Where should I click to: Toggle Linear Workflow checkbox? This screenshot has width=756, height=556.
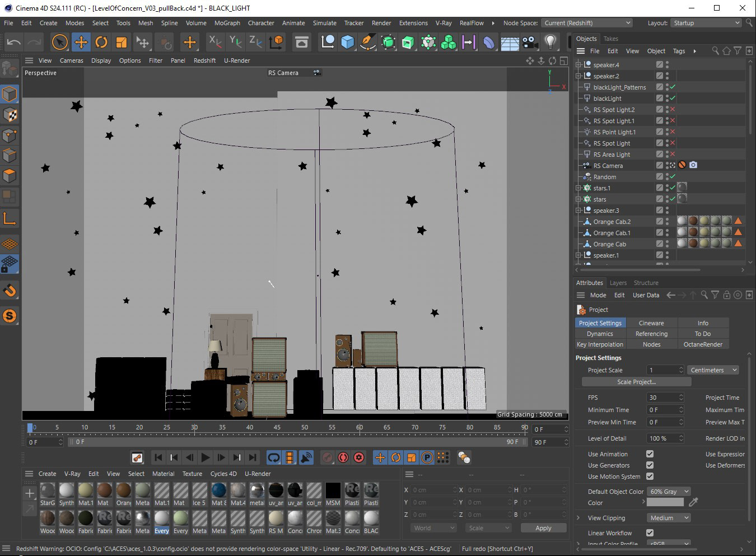click(650, 533)
